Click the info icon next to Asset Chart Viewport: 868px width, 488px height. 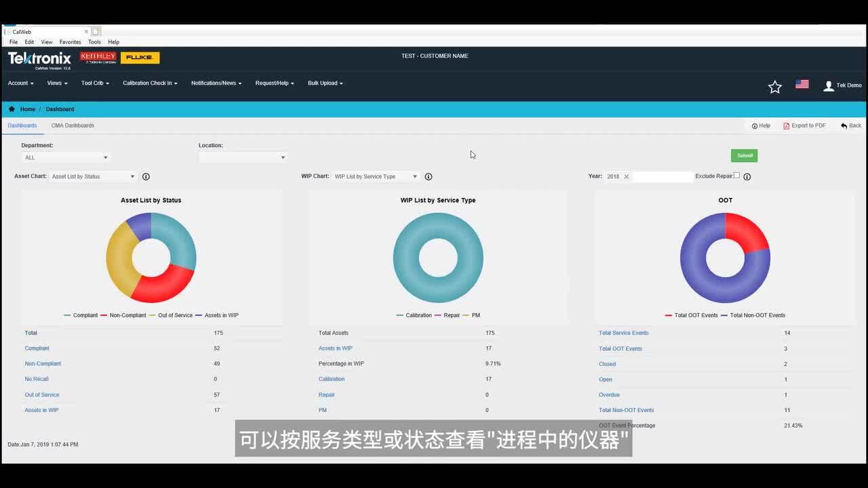[x=146, y=176]
